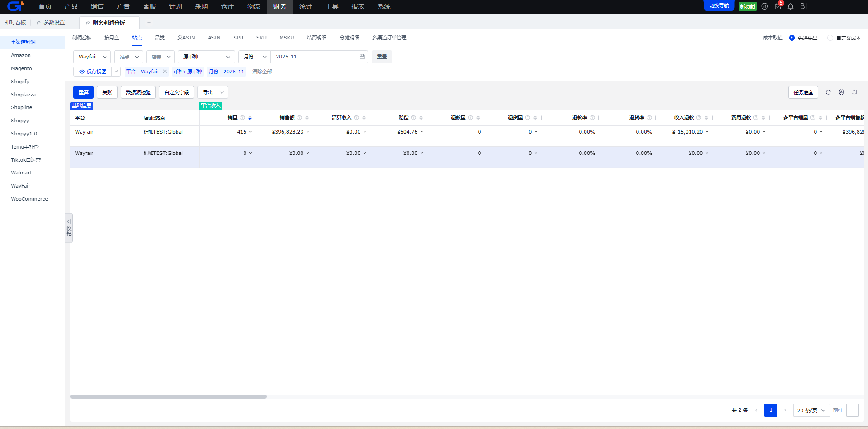Click the horizontal table scrollbar
This screenshot has width=868, height=429.
click(168, 397)
